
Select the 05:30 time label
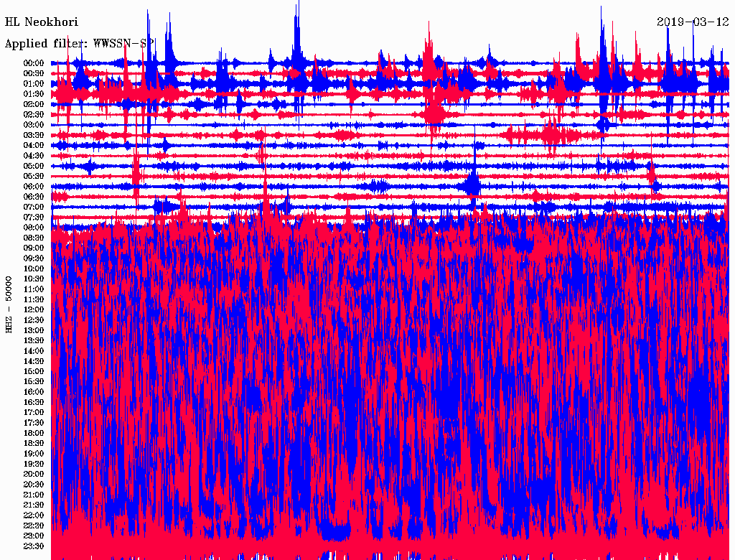pyautogui.click(x=34, y=176)
